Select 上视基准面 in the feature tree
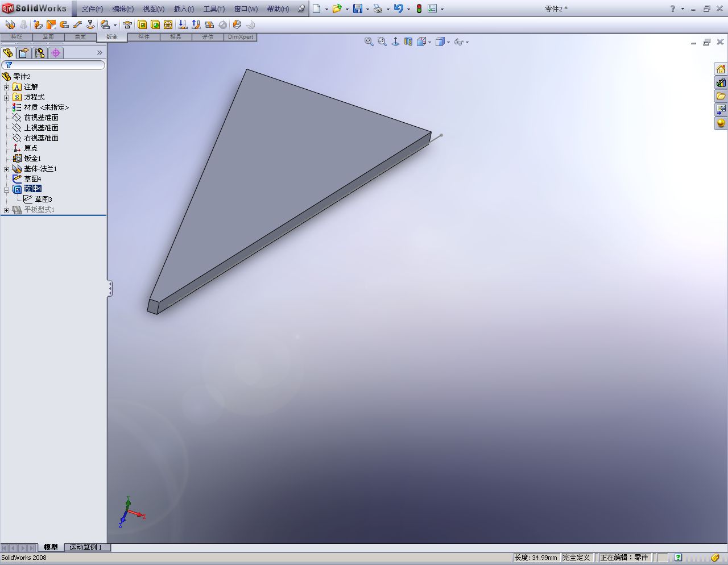The height and width of the screenshot is (565, 728). click(x=41, y=128)
